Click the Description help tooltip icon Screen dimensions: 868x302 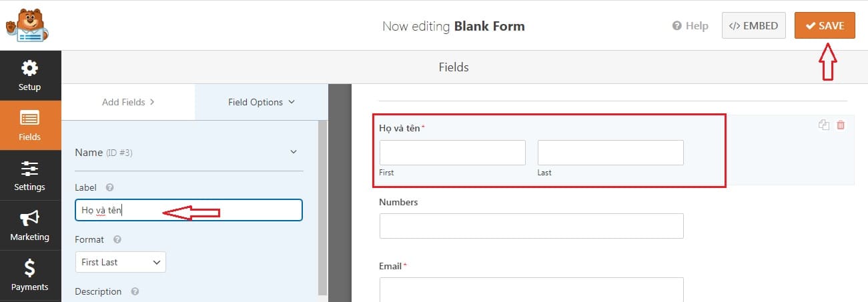(x=135, y=291)
